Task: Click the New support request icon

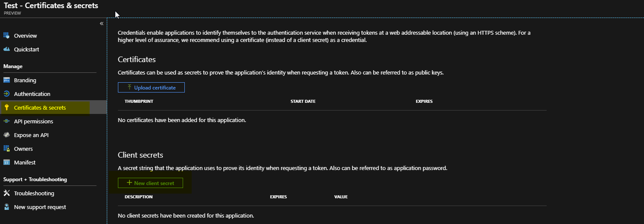Action: [x=6, y=207]
